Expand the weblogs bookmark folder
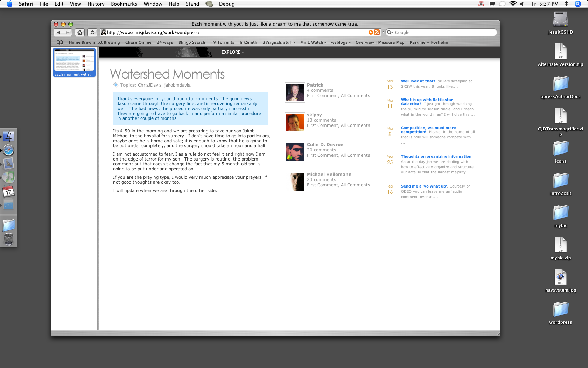 (x=341, y=42)
